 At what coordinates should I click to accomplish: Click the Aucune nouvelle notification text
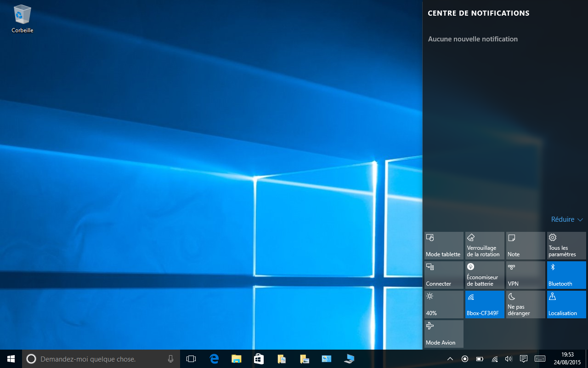pos(473,39)
